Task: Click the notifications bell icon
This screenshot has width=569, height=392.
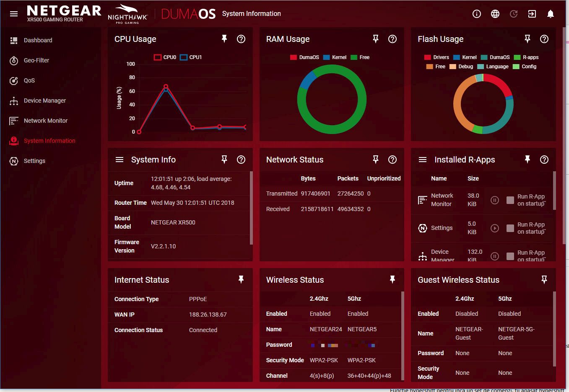Action: [x=551, y=14]
